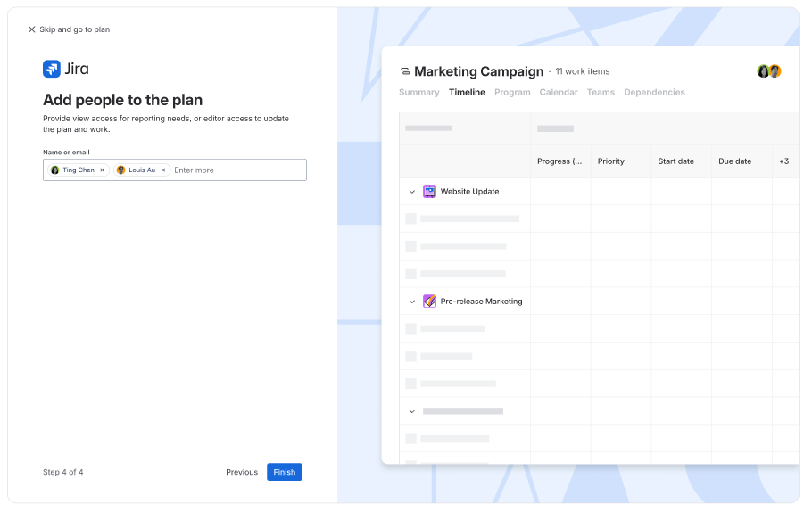Remove Ting Chen from the name field
The image size is (812, 513).
tap(102, 170)
